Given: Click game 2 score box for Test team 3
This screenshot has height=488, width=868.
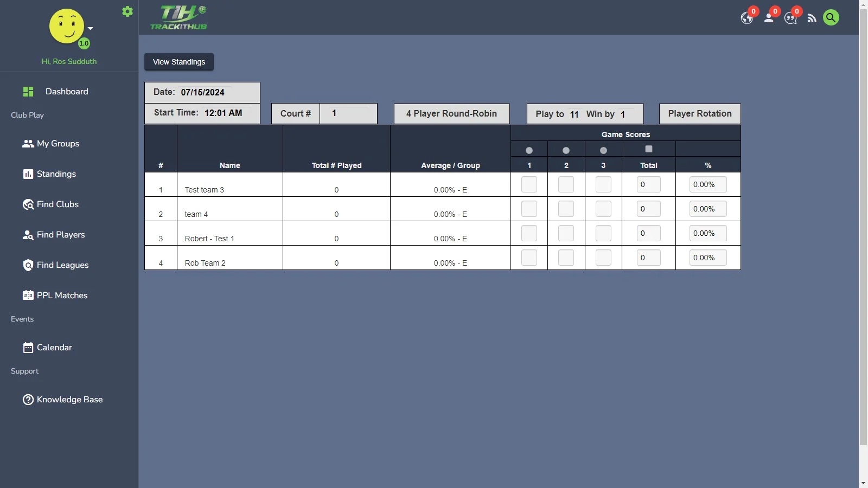Looking at the screenshot, I should (566, 184).
